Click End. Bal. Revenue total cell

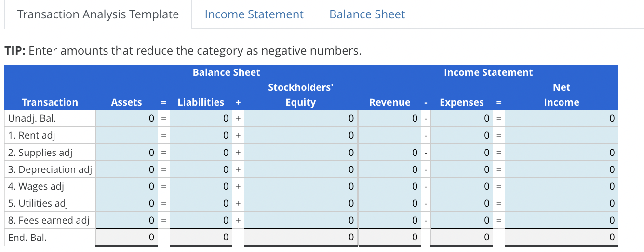(389, 238)
